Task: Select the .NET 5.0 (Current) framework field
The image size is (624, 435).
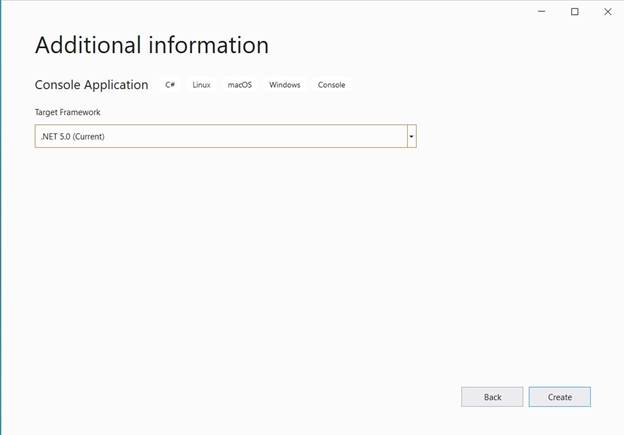Action: point(225,136)
